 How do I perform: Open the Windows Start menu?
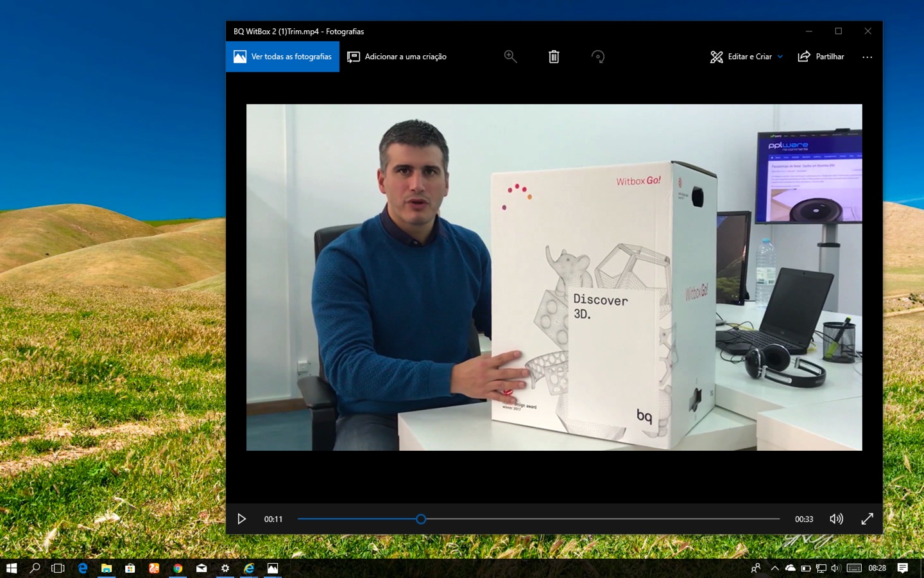tap(12, 568)
